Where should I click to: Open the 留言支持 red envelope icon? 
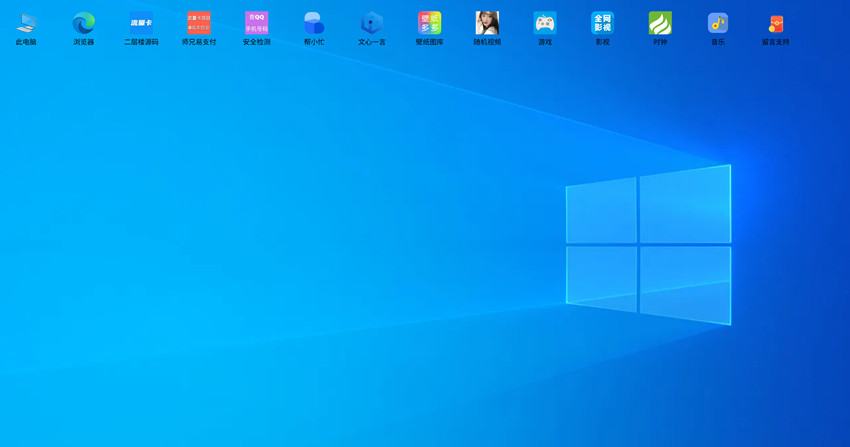point(776,23)
